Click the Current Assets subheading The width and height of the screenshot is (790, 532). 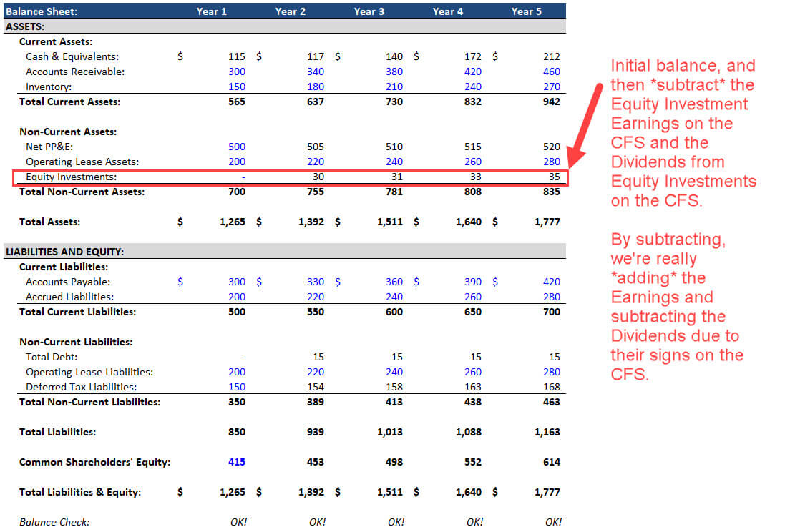(55, 41)
